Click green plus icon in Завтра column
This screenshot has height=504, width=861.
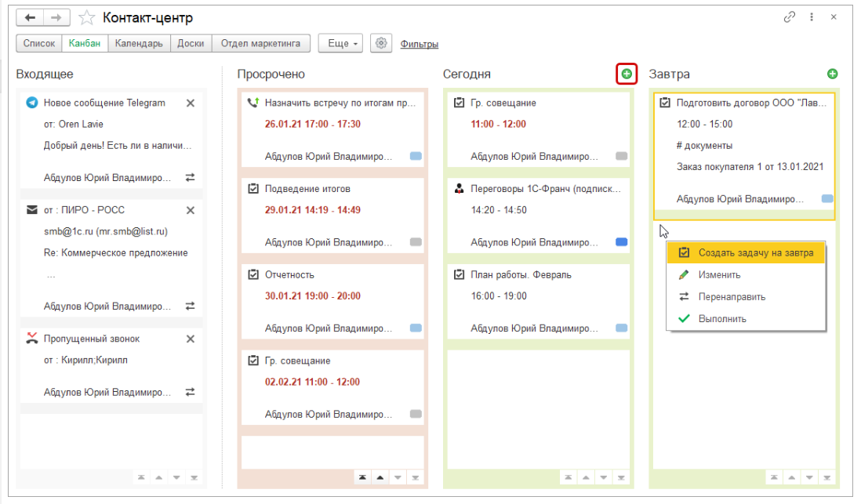point(832,74)
